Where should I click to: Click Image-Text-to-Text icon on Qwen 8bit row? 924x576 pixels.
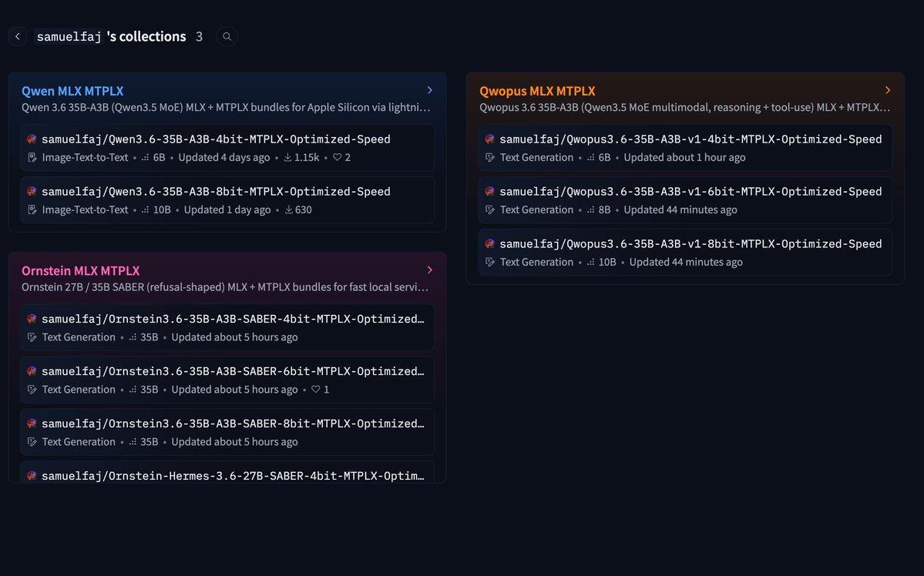pyautogui.click(x=32, y=209)
